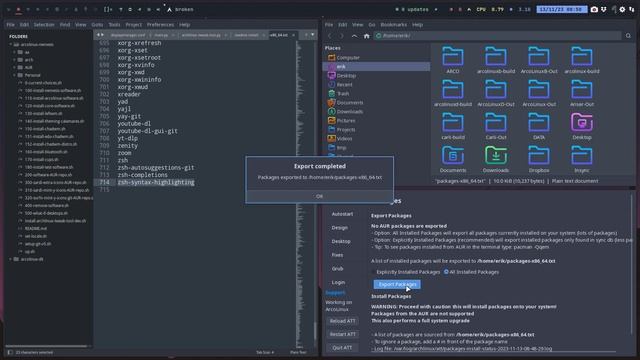Collapse the Personal folder in sidebar
Screen dimensions: 640x360
pos(15,75)
